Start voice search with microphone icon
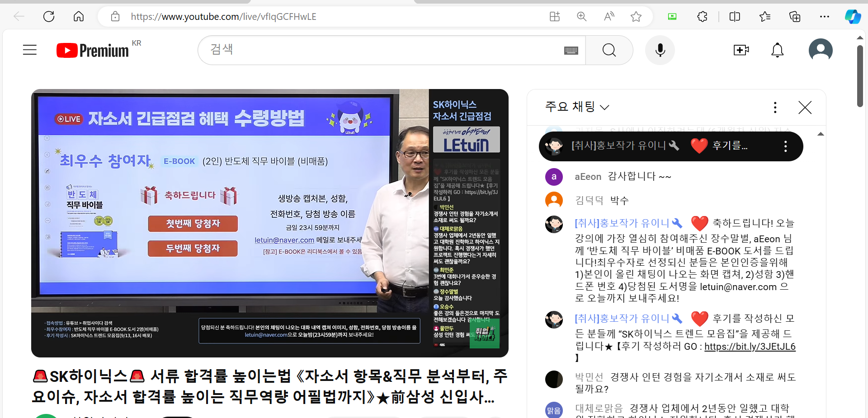868x418 pixels. (x=660, y=50)
